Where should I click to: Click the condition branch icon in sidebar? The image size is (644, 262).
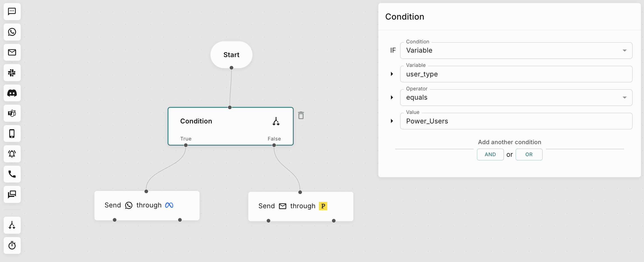pos(12,225)
